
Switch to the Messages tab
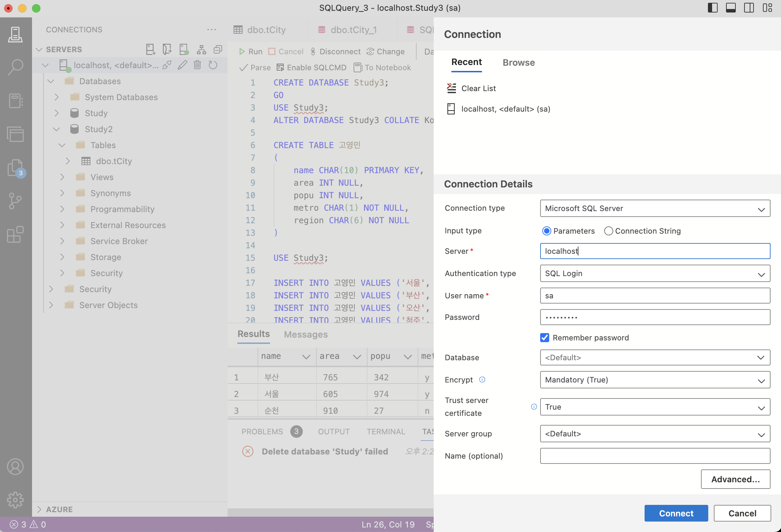(x=306, y=334)
